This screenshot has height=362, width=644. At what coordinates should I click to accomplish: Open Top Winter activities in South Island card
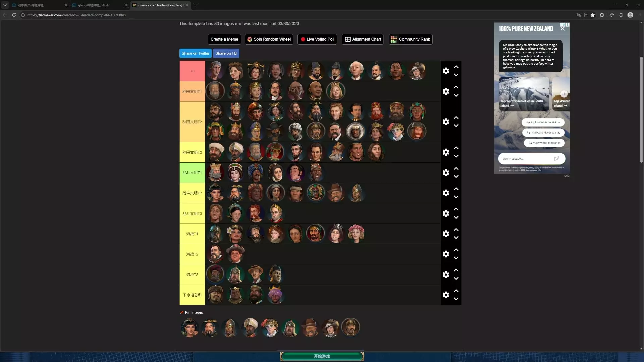pos(524,94)
